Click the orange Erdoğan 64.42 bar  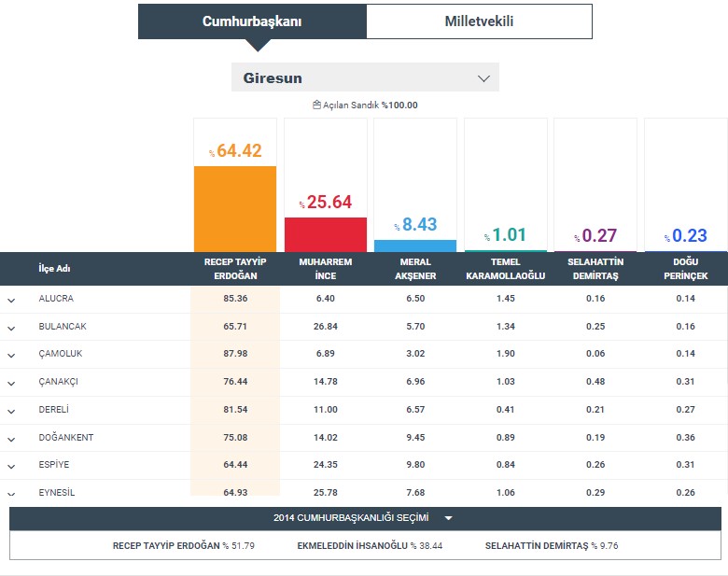pyautogui.click(x=235, y=208)
